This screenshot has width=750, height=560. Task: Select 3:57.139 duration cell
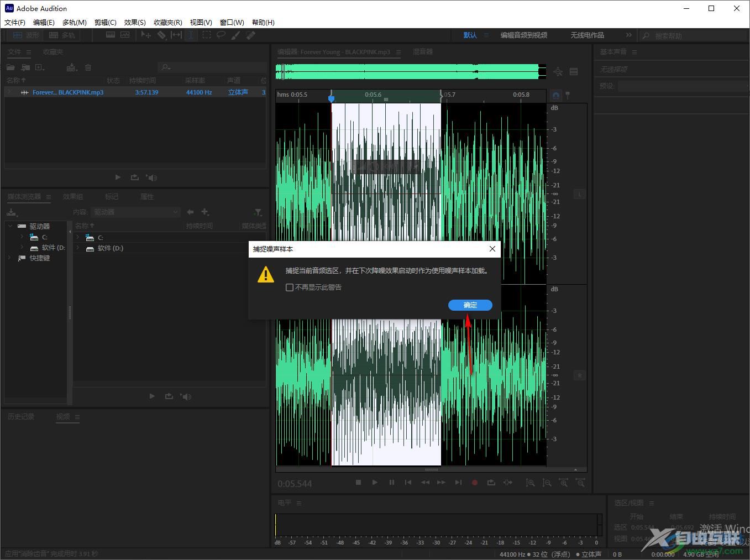pos(146,92)
